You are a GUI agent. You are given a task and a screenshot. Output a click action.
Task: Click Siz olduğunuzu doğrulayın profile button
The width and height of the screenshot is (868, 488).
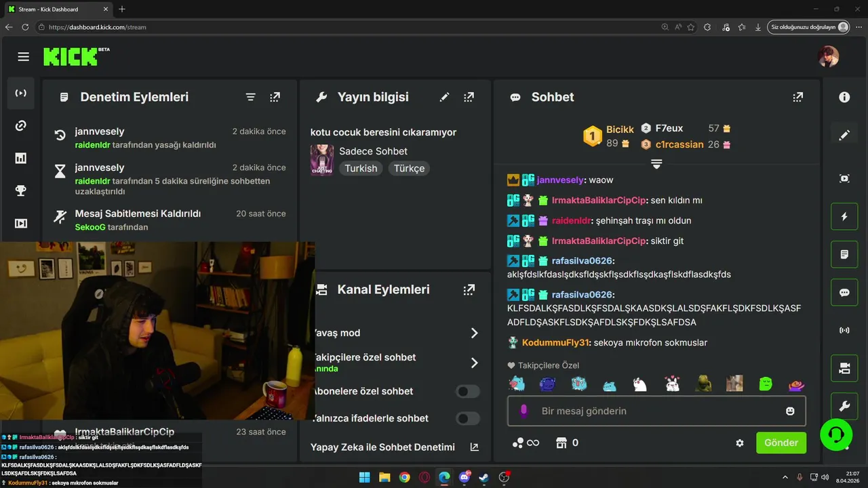(809, 27)
